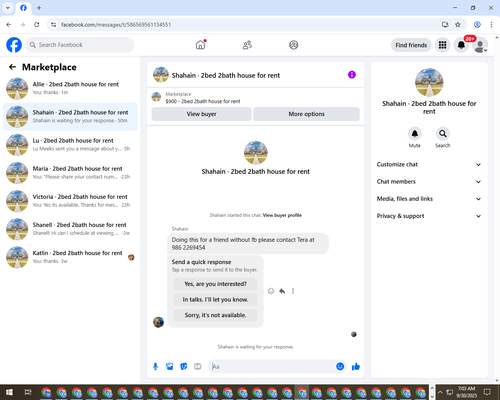Send quick response 'Yes, are you interested?'

215,284
